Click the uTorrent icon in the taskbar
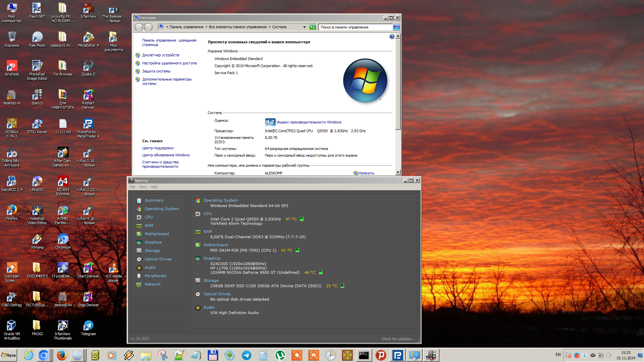Image resolution: width=644 pixels, height=362 pixels. pyautogui.click(x=280, y=355)
